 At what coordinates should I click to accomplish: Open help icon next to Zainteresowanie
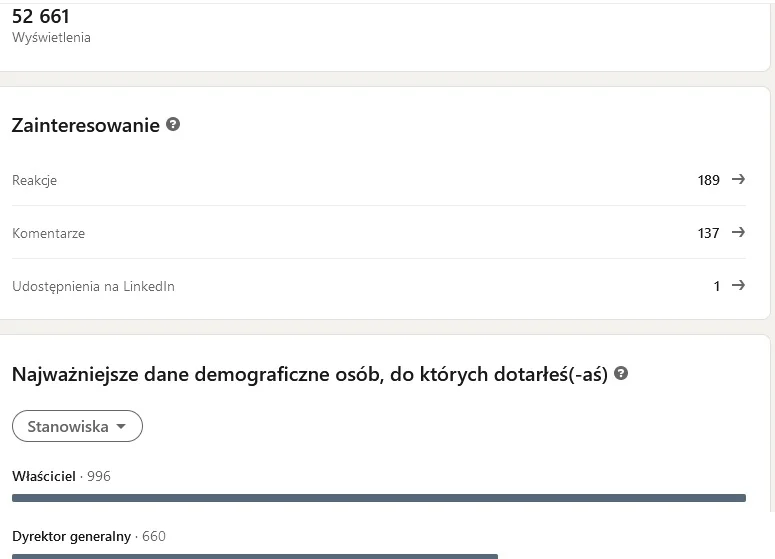pos(172,124)
